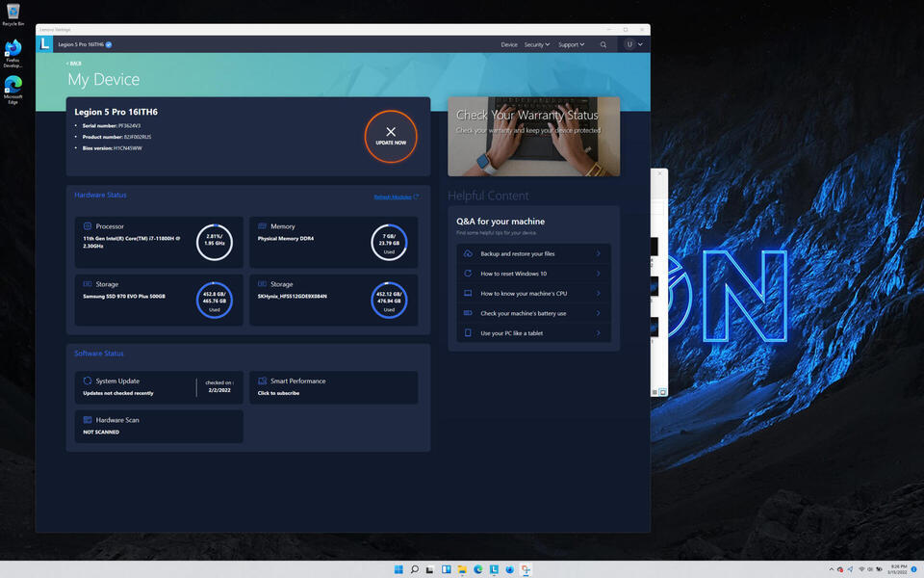Click the Software Status heading
Viewport: 924px width, 578px height.
(99, 354)
